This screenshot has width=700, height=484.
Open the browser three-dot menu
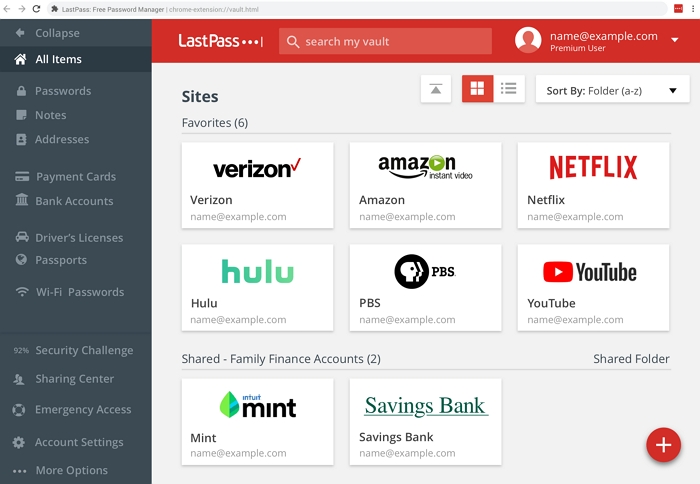coord(693,8)
